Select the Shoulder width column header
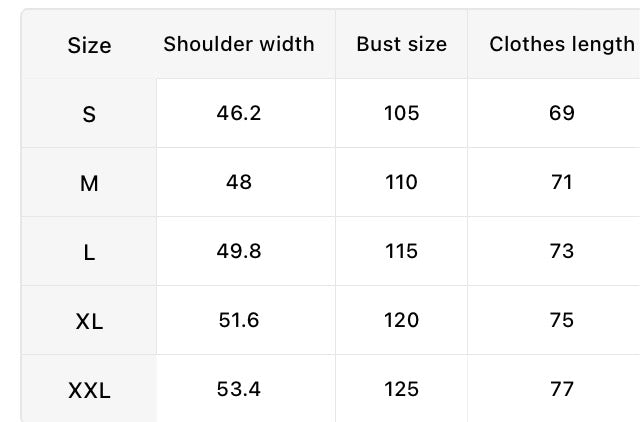Image resolution: width=640 pixels, height=422 pixels. point(239,44)
